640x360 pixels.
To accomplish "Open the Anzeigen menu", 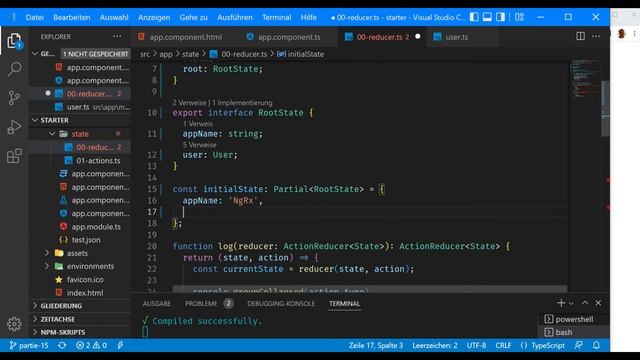I will click(154, 18).
